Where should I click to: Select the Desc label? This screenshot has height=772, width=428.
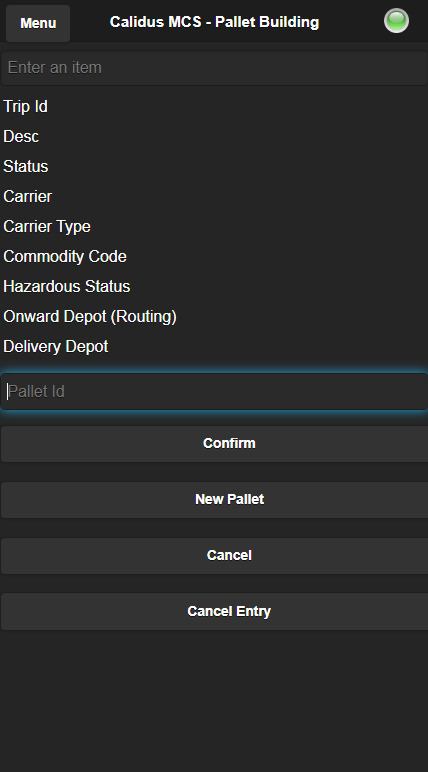21,136
